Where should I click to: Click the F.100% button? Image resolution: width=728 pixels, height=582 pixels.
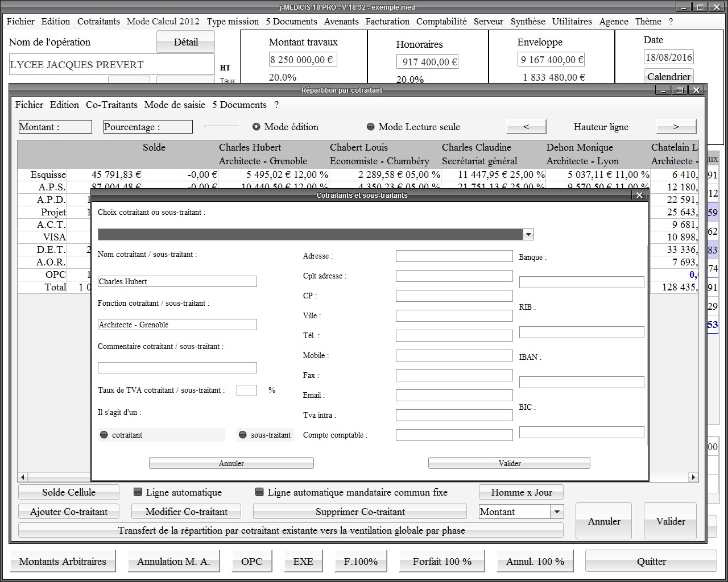(361, 562)
